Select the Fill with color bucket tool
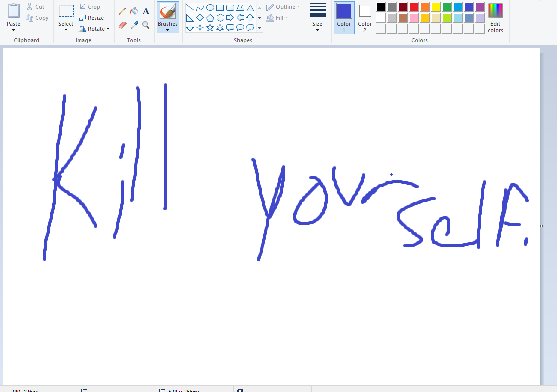Screen dimensions: 557x392 [x=134, y=11]
